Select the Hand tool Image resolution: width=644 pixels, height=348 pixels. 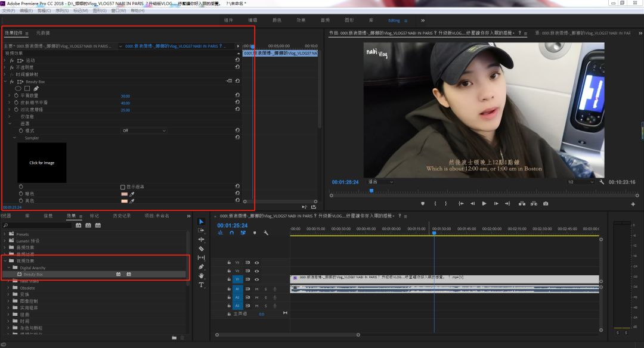click(x=202, y=276)
